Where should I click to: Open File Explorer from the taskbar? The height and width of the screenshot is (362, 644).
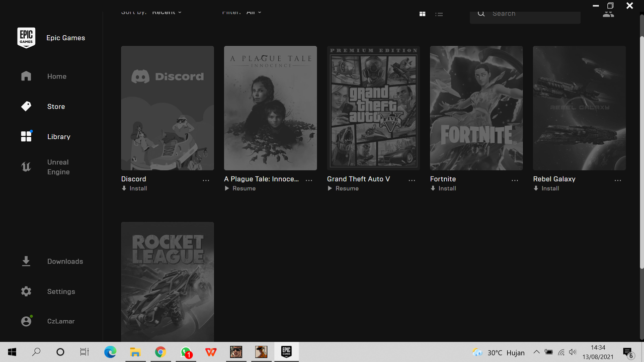pyautogui.click(x=135, y=352)
